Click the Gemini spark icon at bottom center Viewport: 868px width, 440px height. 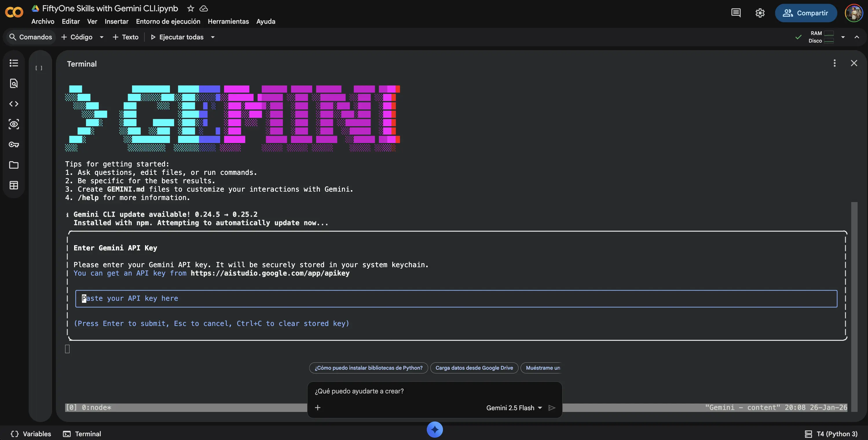(x=434, y=430)
